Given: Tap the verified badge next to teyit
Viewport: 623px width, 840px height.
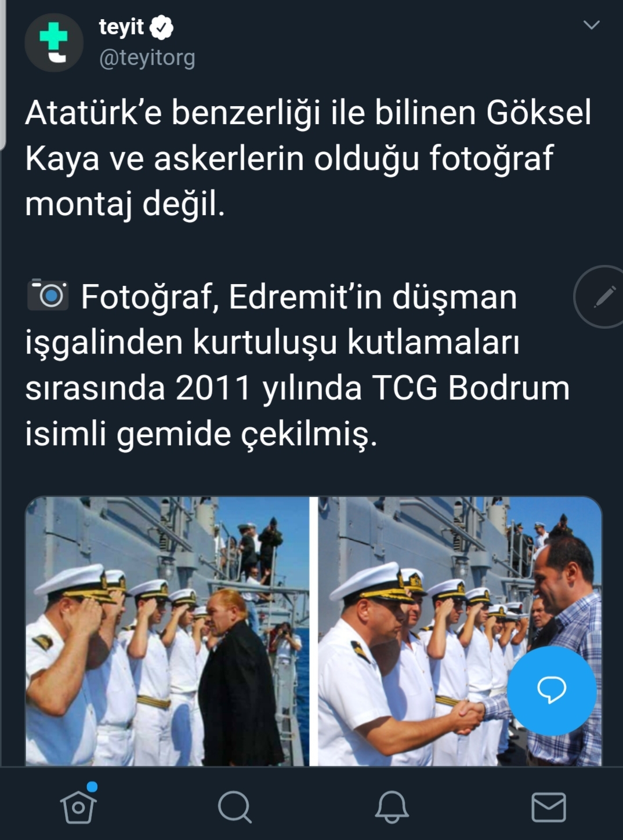Looking at the screenshot, I should click(162, 27).
